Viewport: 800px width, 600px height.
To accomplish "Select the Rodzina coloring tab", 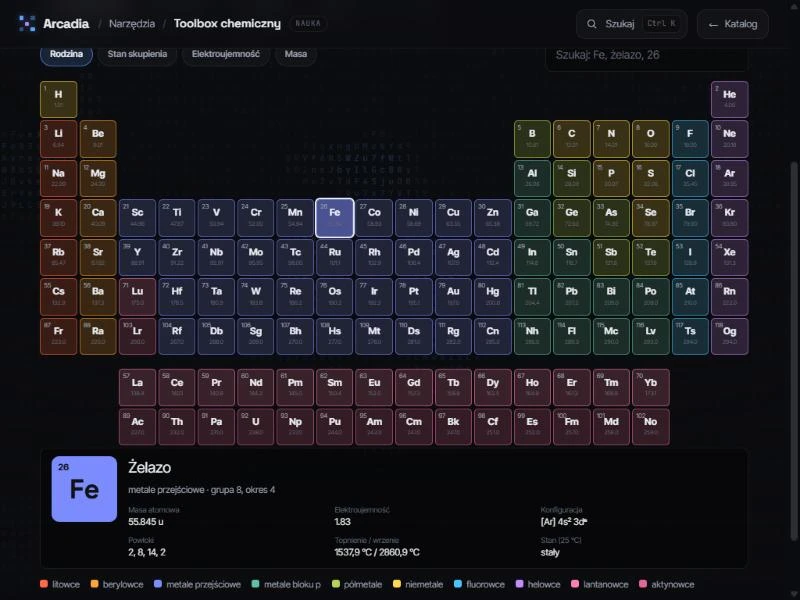I will click(x=66, y=54).
